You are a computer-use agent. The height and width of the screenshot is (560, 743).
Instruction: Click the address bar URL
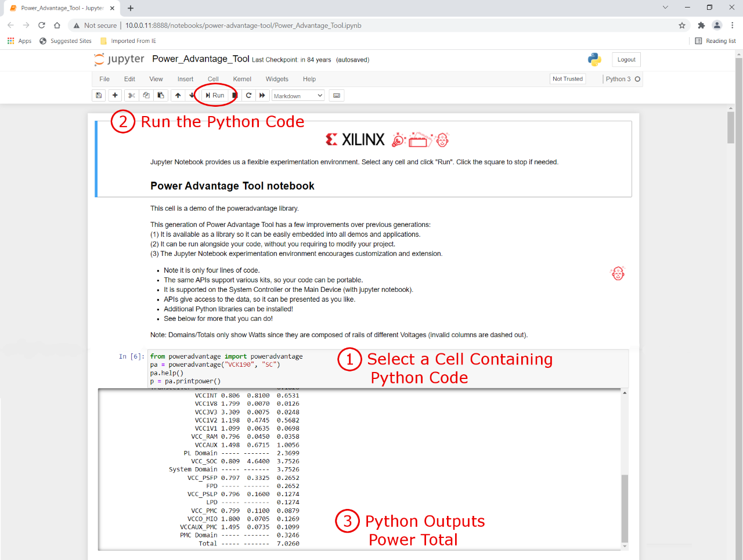(243, 26)
